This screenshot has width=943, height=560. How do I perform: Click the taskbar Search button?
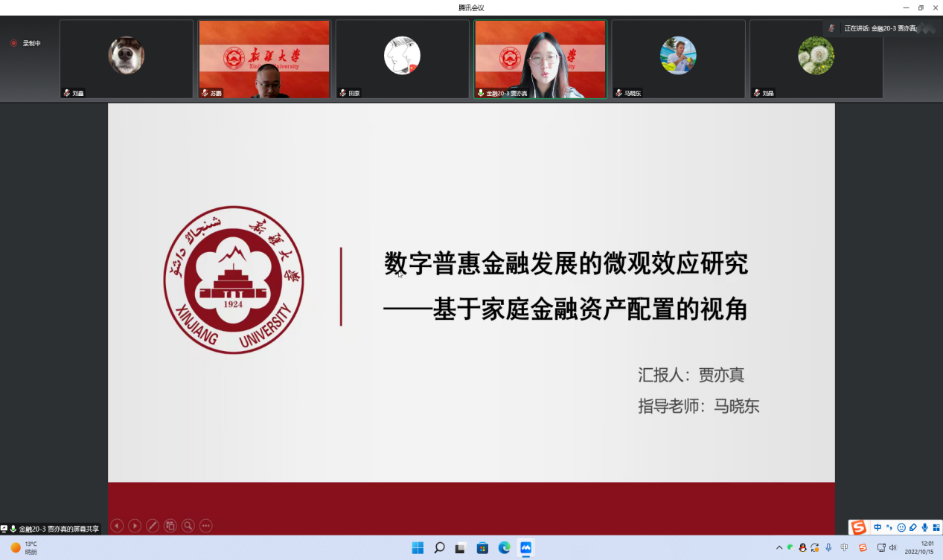439,548
